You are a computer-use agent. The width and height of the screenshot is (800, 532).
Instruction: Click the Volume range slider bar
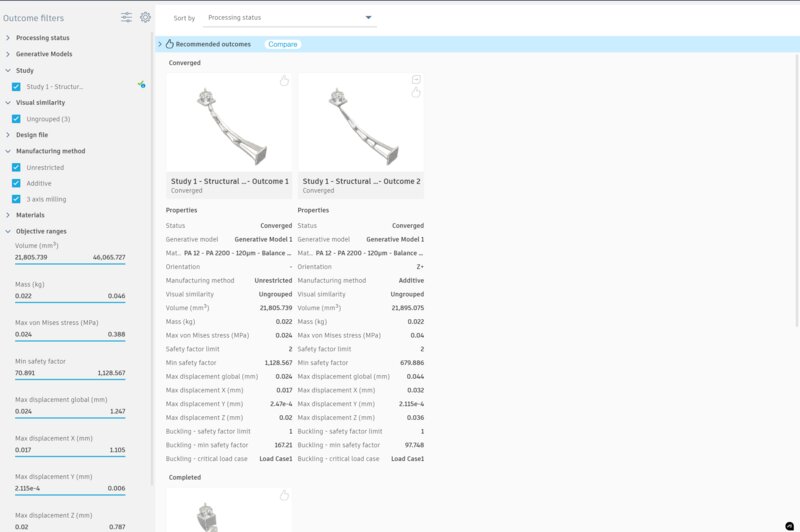(x=70, y=264)
